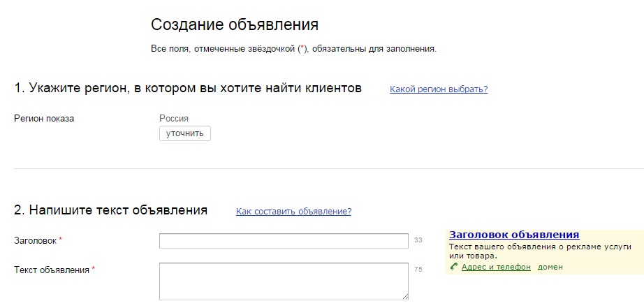The height and width of the screenshot is (308, 644).
Task: Click the heading '1. Укажите регион, в котором...'
Action: (188, 88)
